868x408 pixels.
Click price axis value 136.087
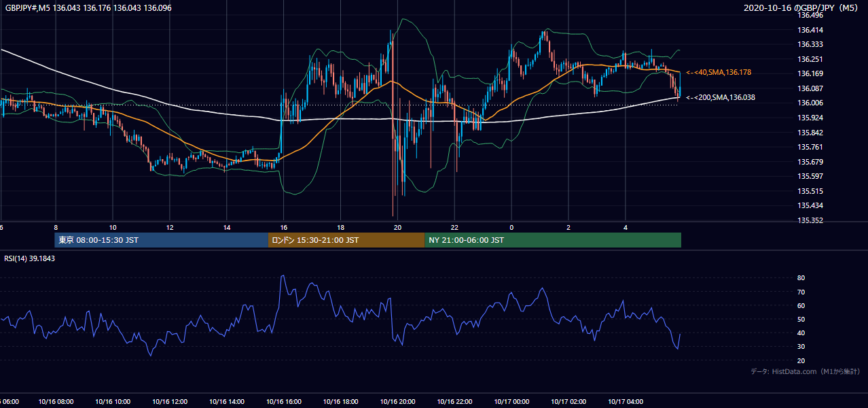click(x=810, y=88)
